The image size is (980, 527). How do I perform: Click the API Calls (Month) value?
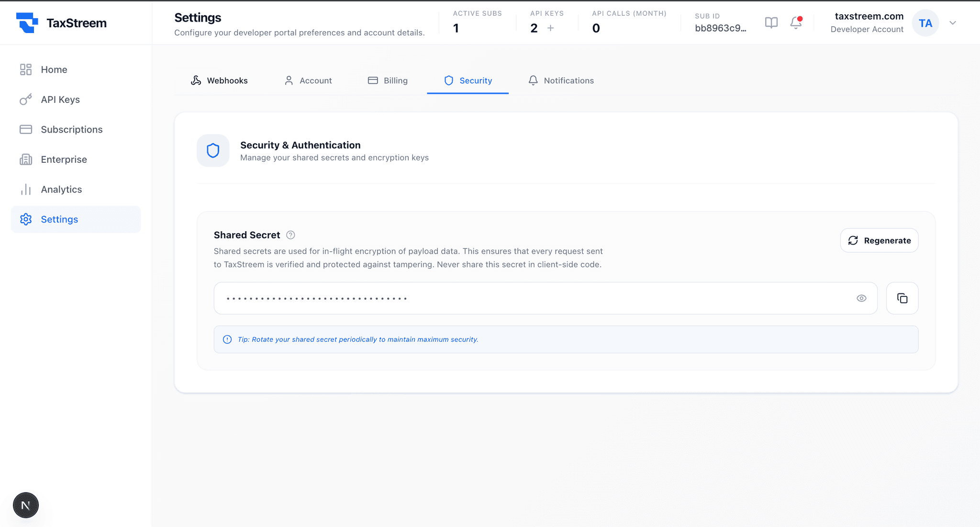596,28
